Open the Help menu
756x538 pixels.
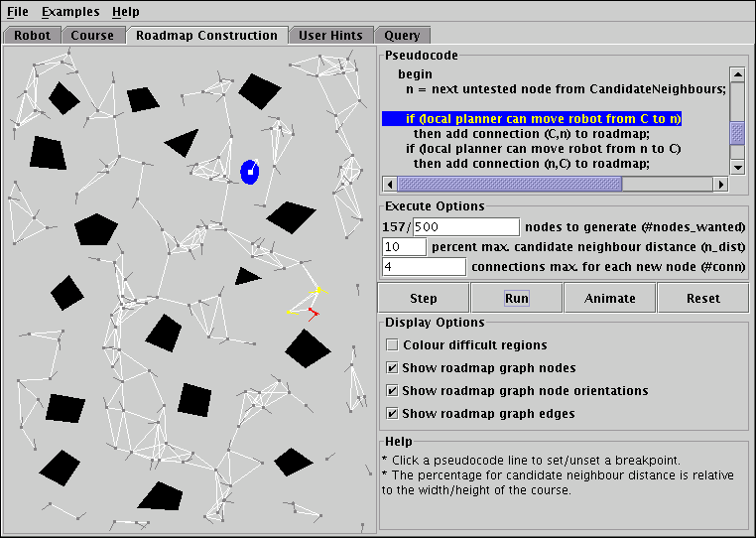[x=125, y=11]
